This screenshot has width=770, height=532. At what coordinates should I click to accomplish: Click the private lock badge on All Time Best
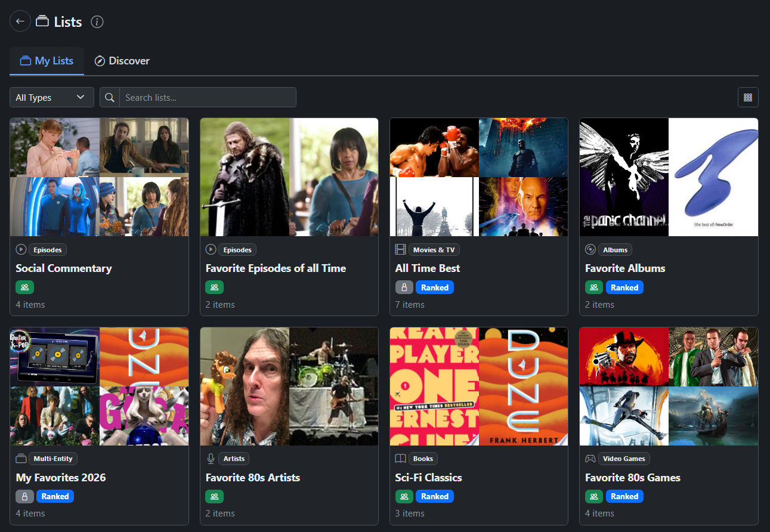click(404, 287)
